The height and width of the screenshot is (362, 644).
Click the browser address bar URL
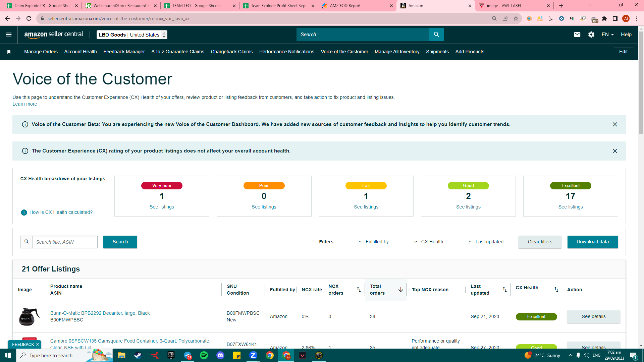[118, 18]
